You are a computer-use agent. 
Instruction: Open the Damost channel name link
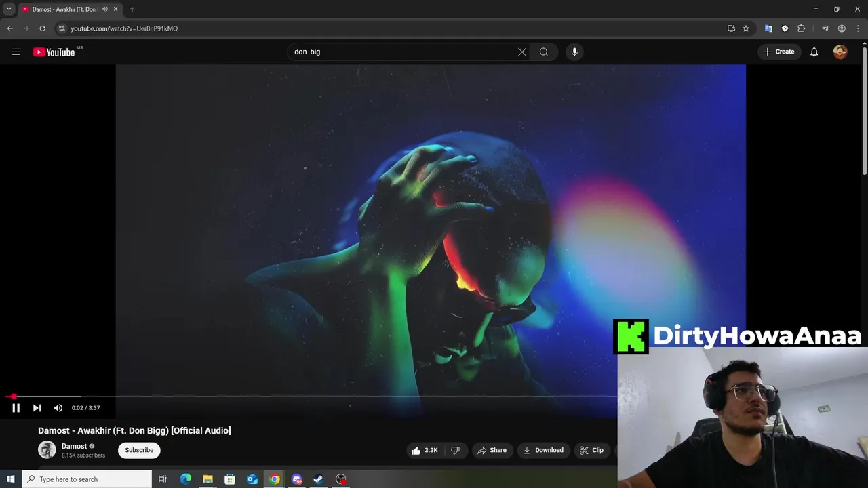click(x=74, y=446)
